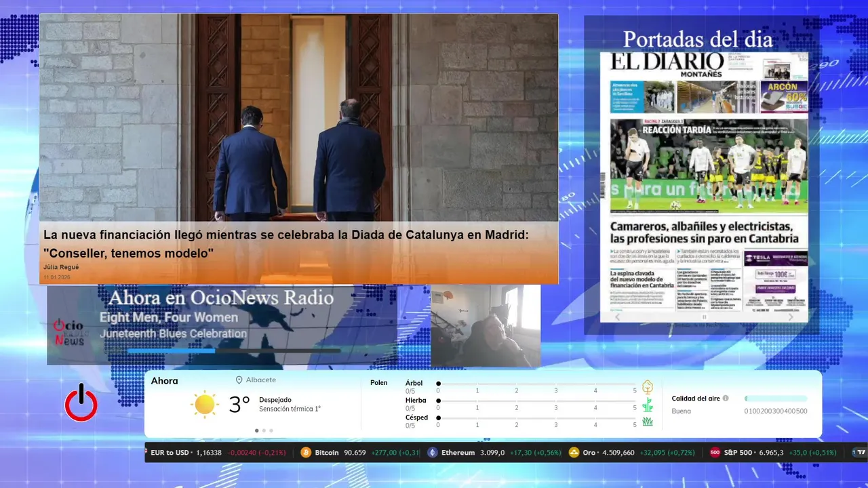Click the webcam video thumbnail
Screen dimensions: 868x488
coord(486,326)
